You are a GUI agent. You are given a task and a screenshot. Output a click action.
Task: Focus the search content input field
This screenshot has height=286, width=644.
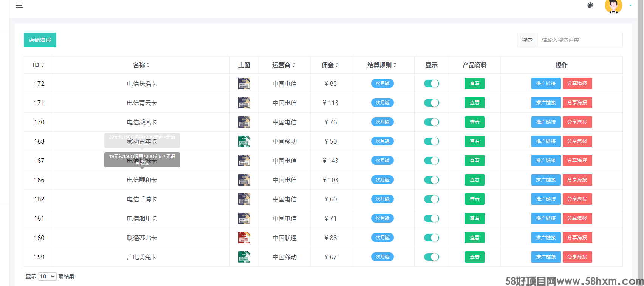click(580, 40)
